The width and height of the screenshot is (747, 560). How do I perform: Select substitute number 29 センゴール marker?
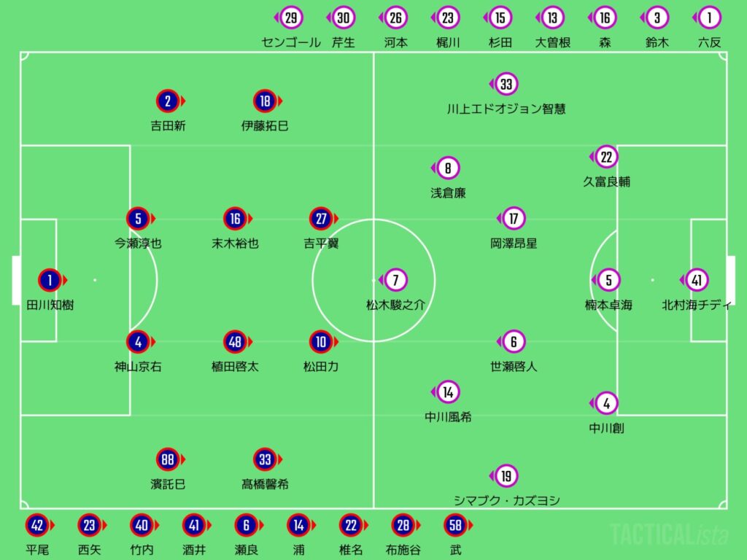pyautogui.click(x=291, y=18)
